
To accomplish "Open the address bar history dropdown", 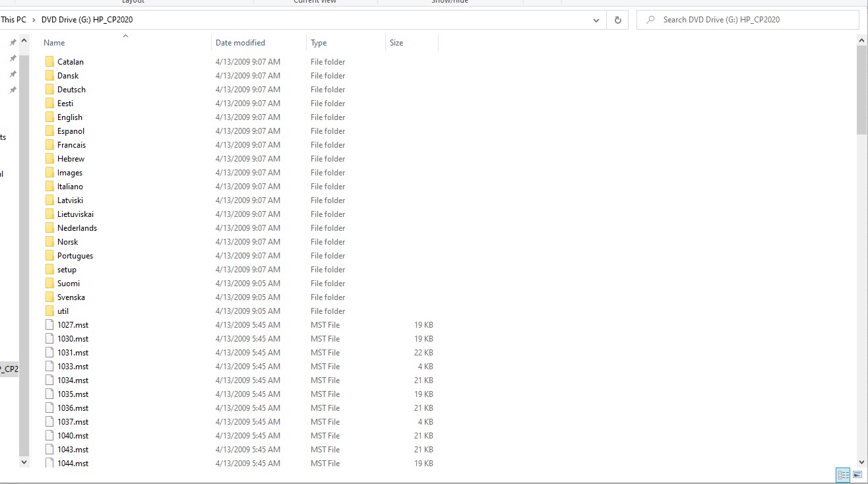I will pos(596,20).
